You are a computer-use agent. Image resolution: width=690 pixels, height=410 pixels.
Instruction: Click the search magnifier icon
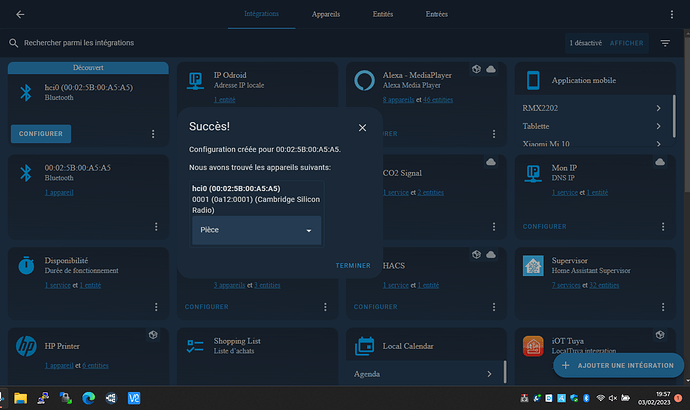(14, 43)
